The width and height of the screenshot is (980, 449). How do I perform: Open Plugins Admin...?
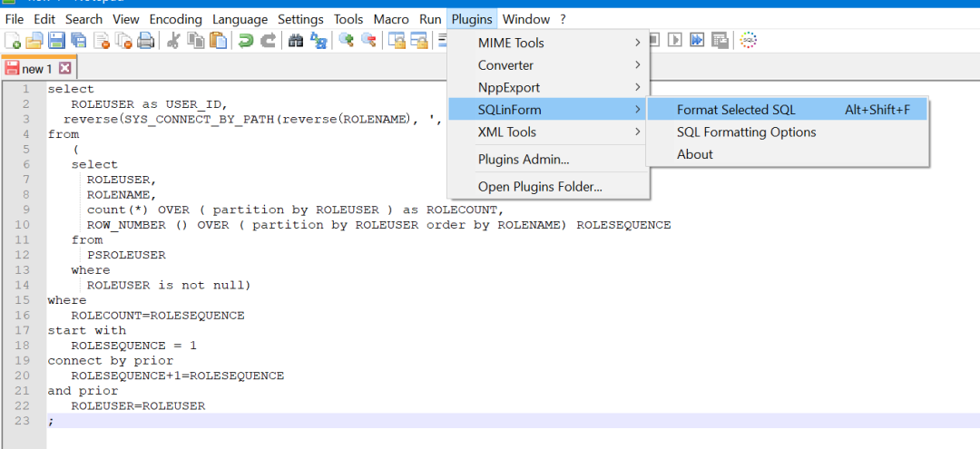pyautogui.click(x=548, y=160)
